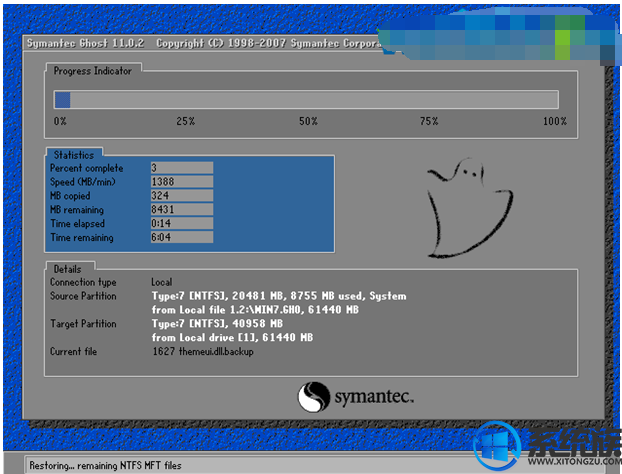The image size is (622, 474).
Task: Click the Speed (MB/min) label
Action: pyautogui.click(x=83, y=182)
